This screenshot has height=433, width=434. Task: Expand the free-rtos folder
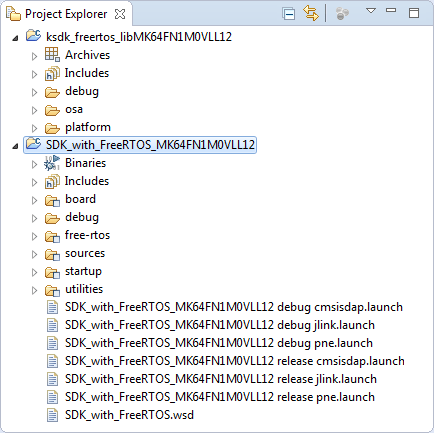point(34,236)
